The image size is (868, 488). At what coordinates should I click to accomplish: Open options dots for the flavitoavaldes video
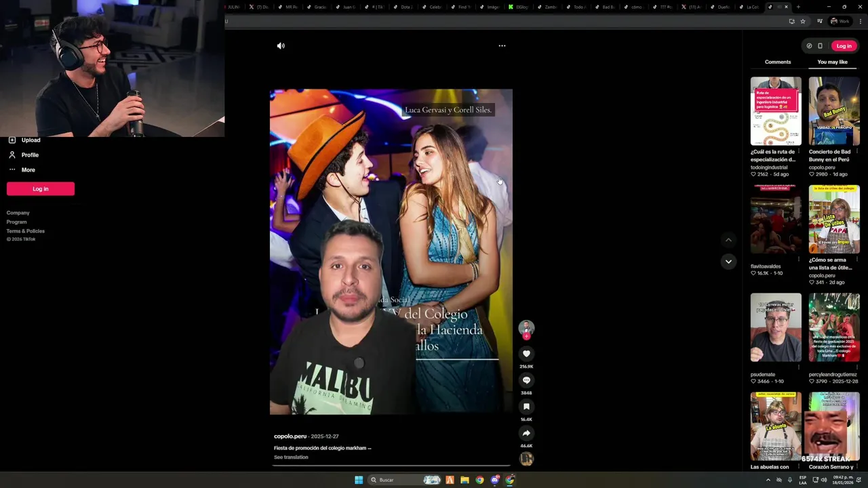coord(798,259)
